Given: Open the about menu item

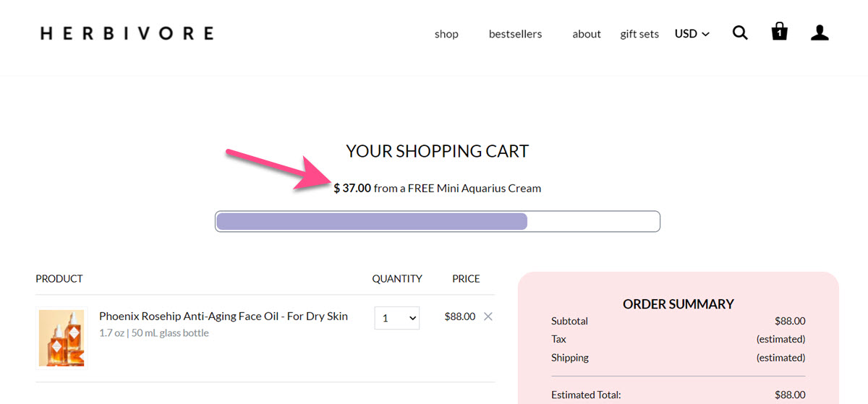Looking at the screenshot, I should (x=587, y=34).
